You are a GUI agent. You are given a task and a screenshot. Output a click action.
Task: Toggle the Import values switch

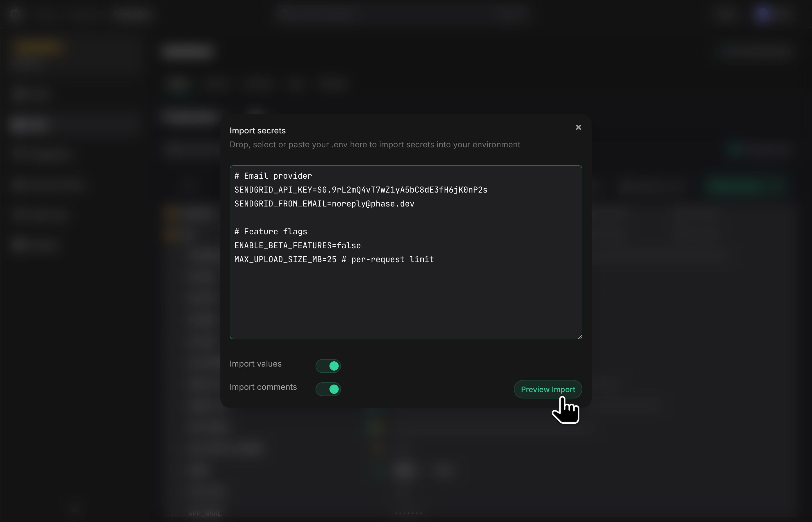[328, 366]
